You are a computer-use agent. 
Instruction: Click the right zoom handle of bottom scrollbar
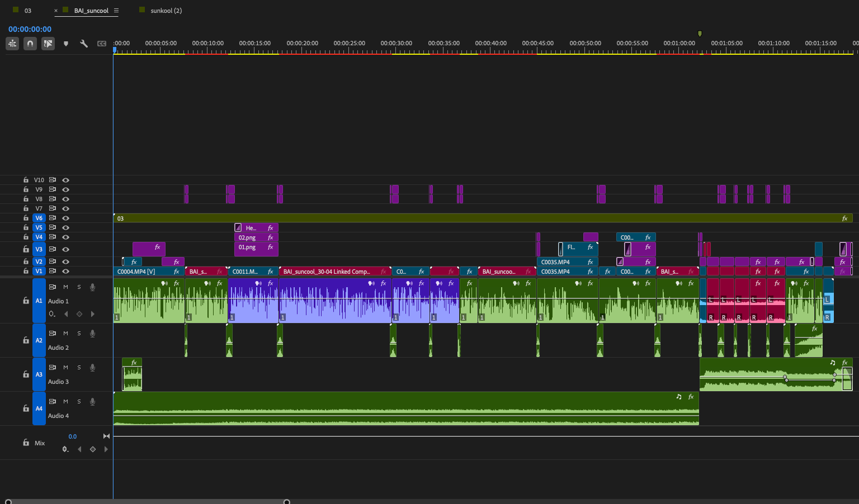coord(287,502)
